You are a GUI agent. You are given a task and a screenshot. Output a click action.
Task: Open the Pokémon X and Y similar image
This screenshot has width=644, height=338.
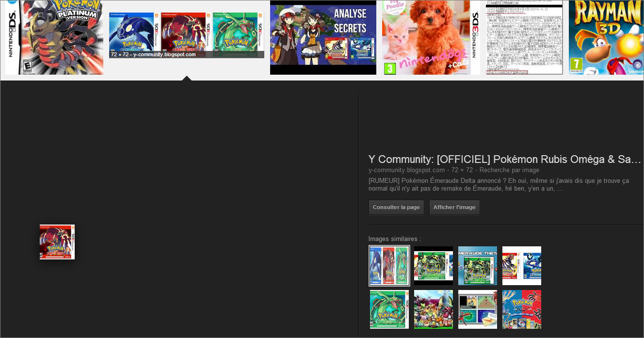(522, 309)
